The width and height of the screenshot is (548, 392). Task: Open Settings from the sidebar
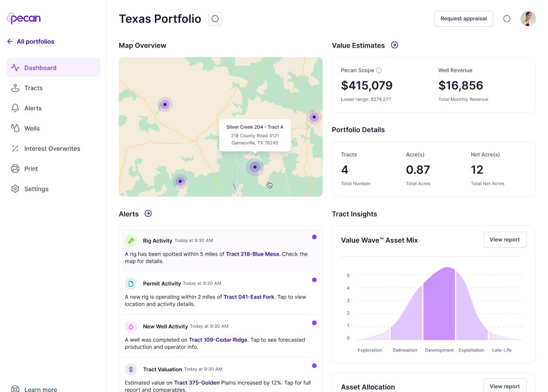coord(53,189)
